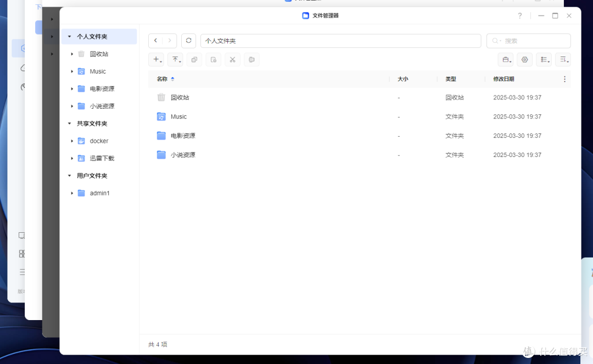This screenshot has width=593, height=364.
Task: Open the column options via the three-dot icon
Action: point(564,79)
